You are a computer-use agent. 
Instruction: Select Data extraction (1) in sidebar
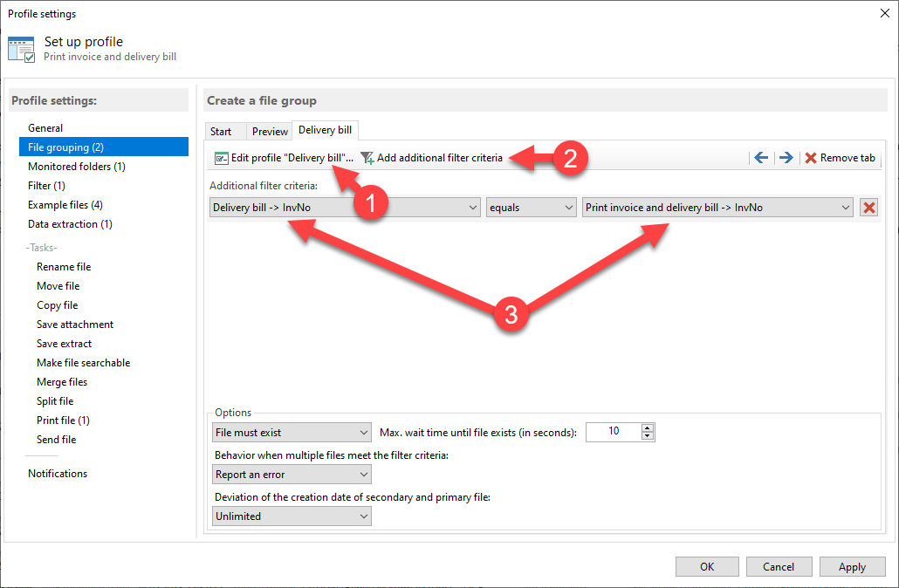70,224
